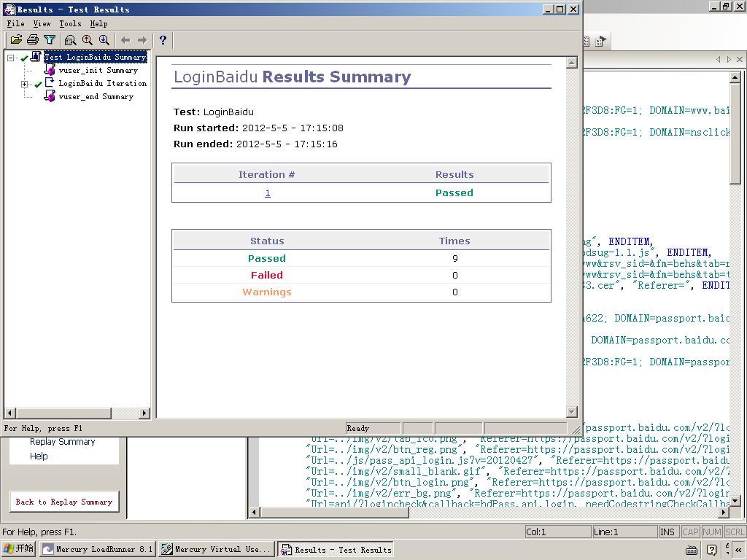Open the File menu
Screen dimensions: 747x560
[16, 23]
